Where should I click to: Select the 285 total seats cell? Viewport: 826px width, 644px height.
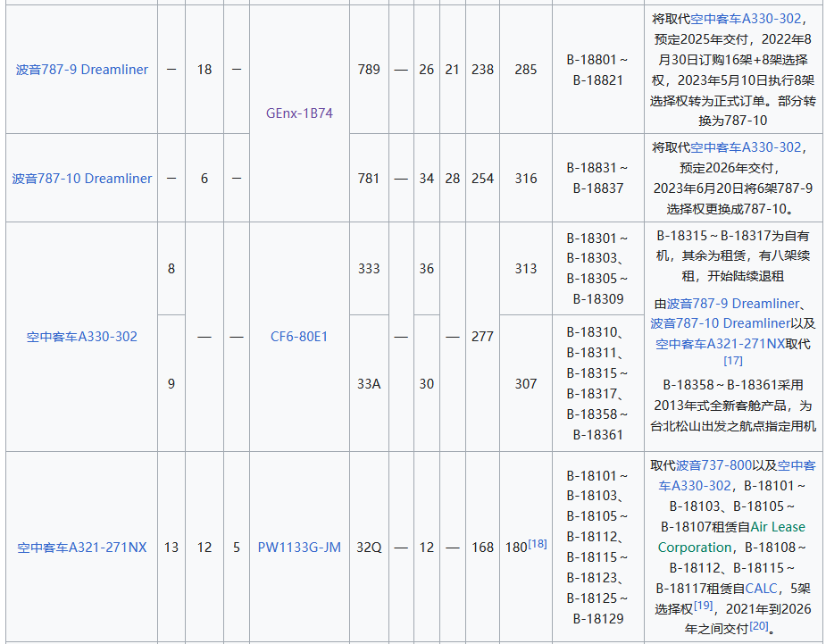coord(526,70)
